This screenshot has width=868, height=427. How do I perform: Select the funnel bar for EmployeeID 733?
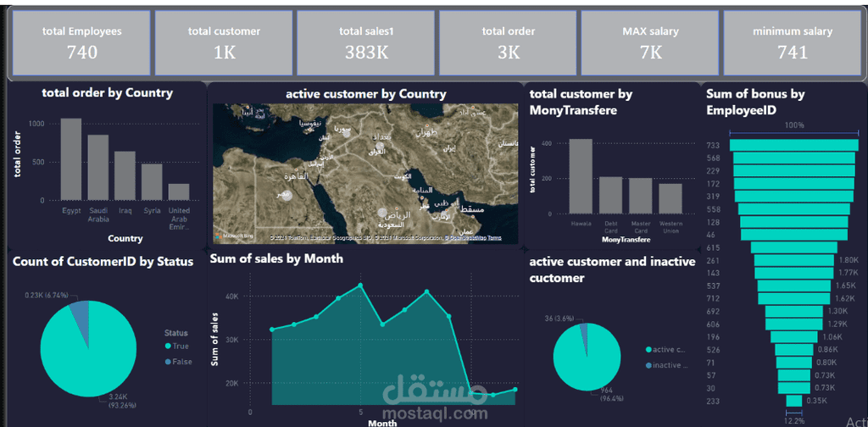793,145
